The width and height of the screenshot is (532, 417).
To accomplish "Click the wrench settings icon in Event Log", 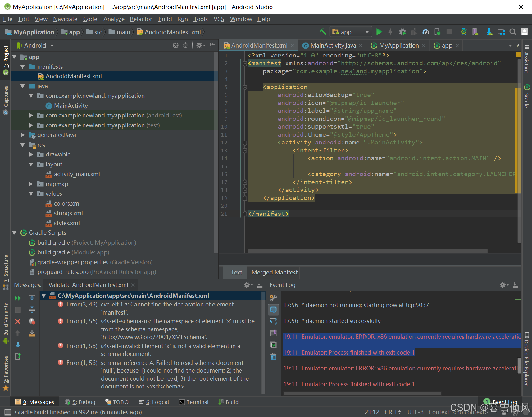I will pos(273,298).
